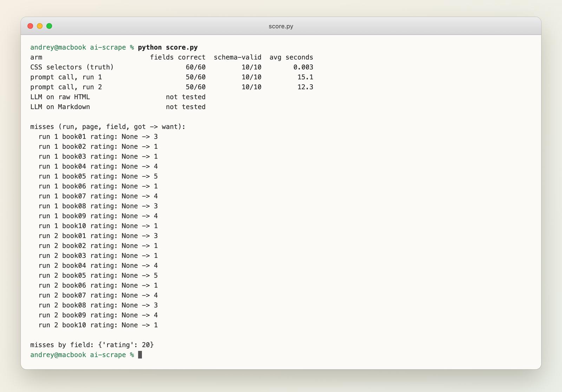Click the green zoom window button

pyautogui.click(x=49, y=26)
